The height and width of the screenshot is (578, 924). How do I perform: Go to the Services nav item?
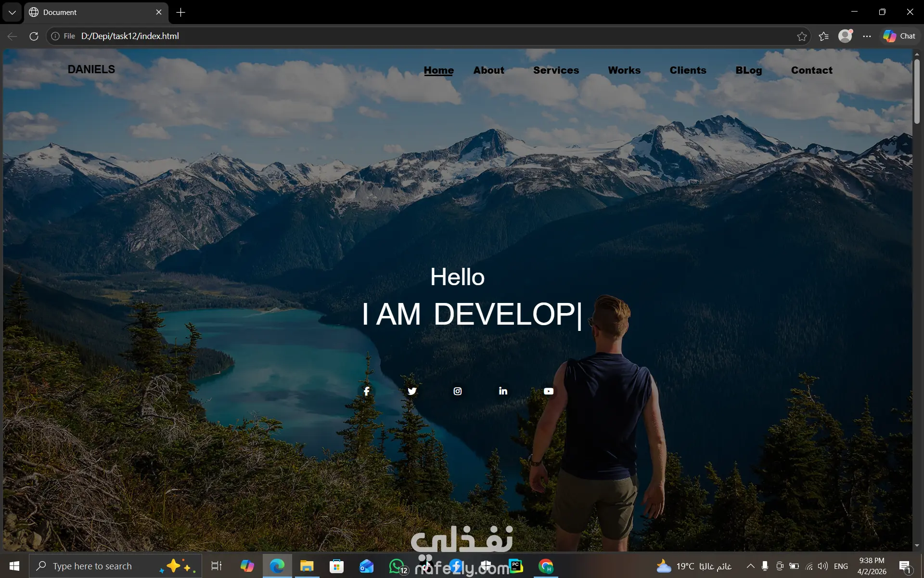coord(556,70)
